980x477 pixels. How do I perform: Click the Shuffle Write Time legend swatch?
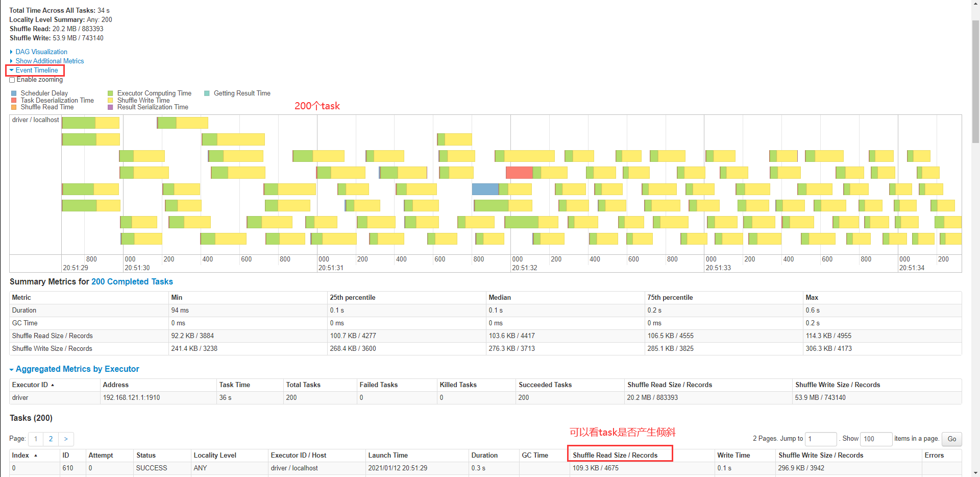tap(110, 101)
